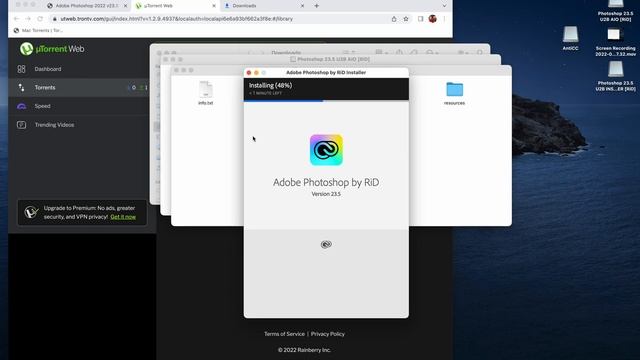Close the Adobe Photoshop 2022 browser tab
The width and height of the screenshot is (640, 360).
coord(125,6)
